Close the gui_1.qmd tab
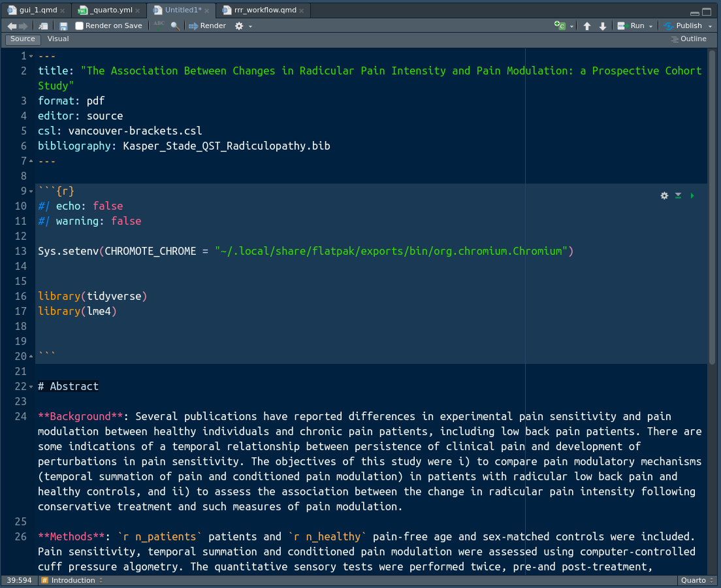 63,10
